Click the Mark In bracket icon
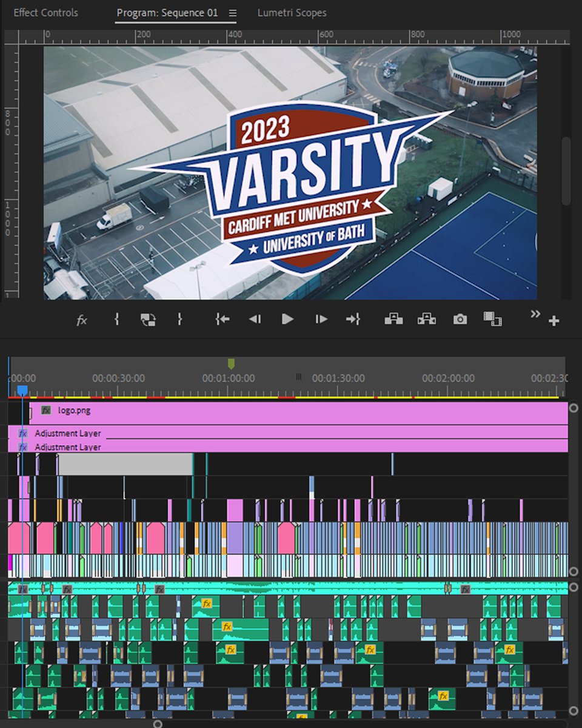Viewport: 582px width, 728px height. (116, 318)
